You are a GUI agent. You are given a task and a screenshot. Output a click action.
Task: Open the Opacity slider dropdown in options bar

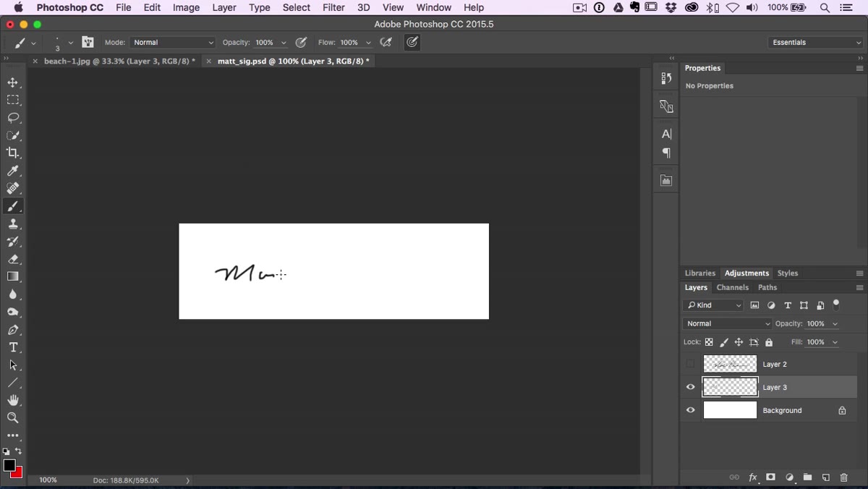(284, 43)
